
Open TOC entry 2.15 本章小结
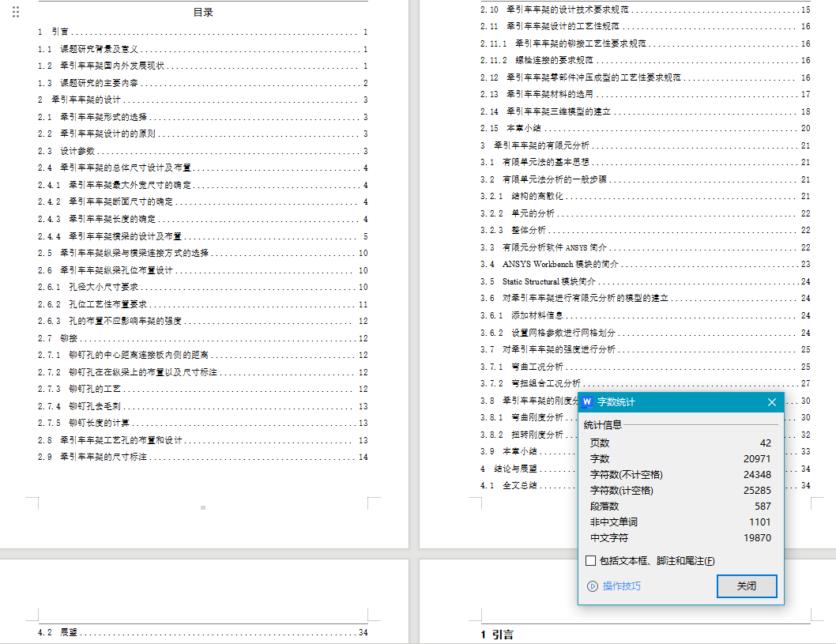[645, 128]
